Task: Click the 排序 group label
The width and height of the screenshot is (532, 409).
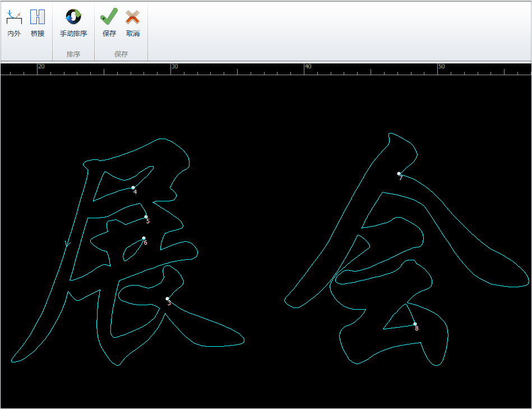Action: [73, 54]
